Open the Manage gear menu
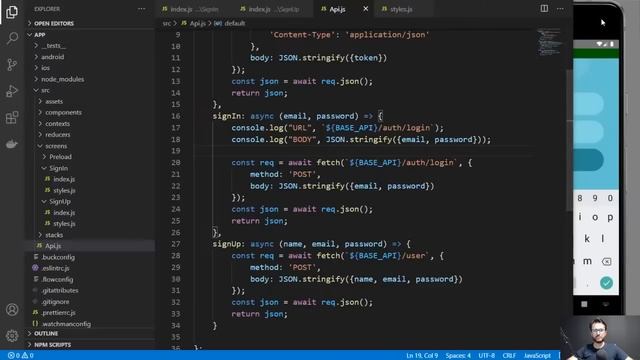The width and height of the screenshot is (640, 360). [12, 336]
